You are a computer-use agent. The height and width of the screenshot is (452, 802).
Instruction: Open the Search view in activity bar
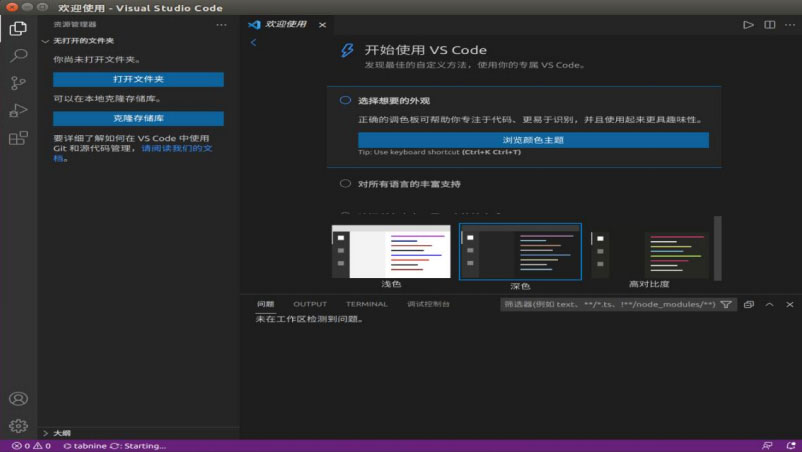(18, 55)
